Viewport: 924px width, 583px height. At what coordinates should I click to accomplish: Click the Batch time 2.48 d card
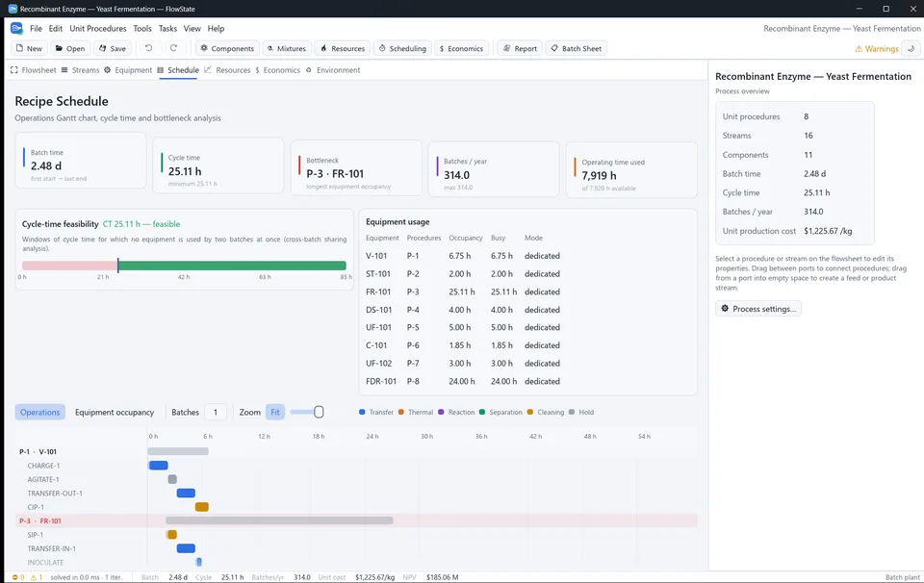[81, 160]
